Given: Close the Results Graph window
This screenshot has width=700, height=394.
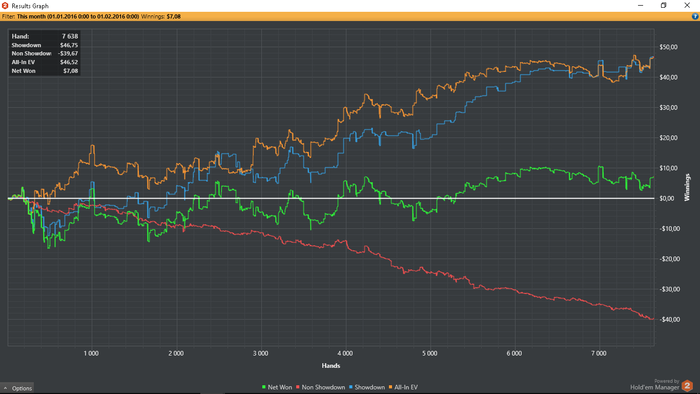Looking at the screenshot, I should pyautogui.click(x=687, y=5).
